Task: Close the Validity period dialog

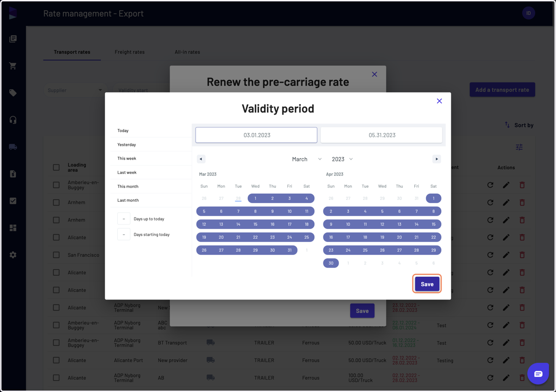Action: tap(439, 101)
